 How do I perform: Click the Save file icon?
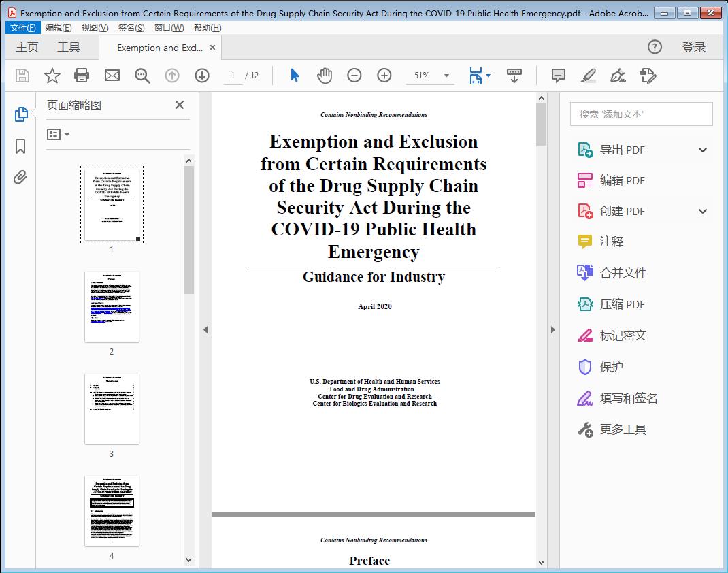click(21, 76)
